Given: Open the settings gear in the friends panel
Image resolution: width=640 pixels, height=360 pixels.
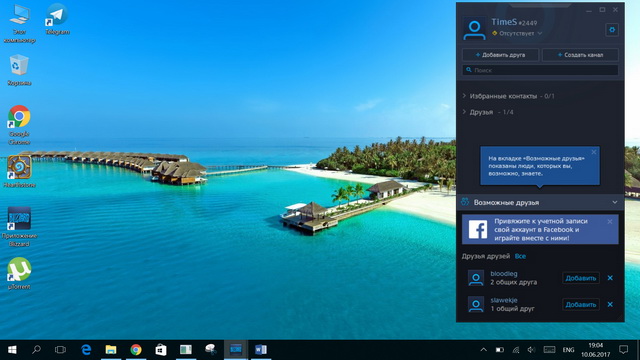Looking at the screenshot, I should (611, 30).
